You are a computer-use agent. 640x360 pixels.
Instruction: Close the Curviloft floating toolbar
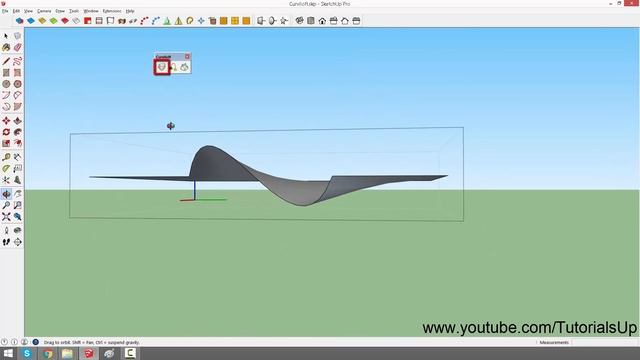(x=187, y=56)
